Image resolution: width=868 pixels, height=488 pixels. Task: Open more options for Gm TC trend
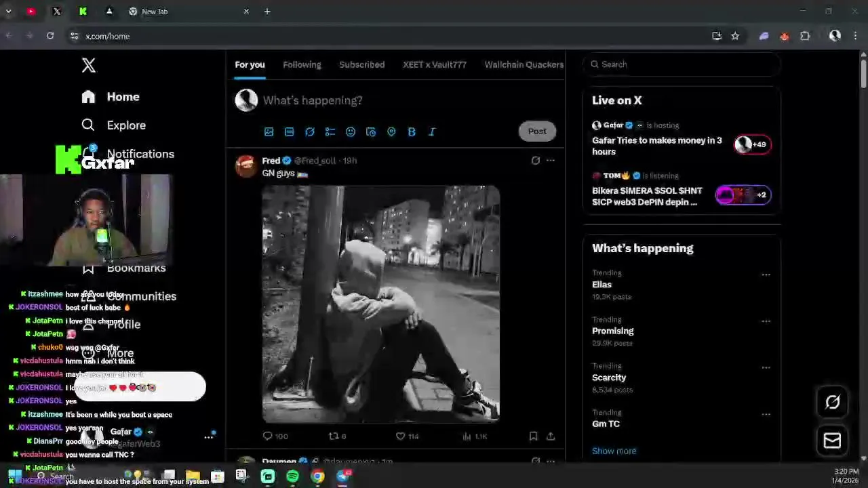766,414
